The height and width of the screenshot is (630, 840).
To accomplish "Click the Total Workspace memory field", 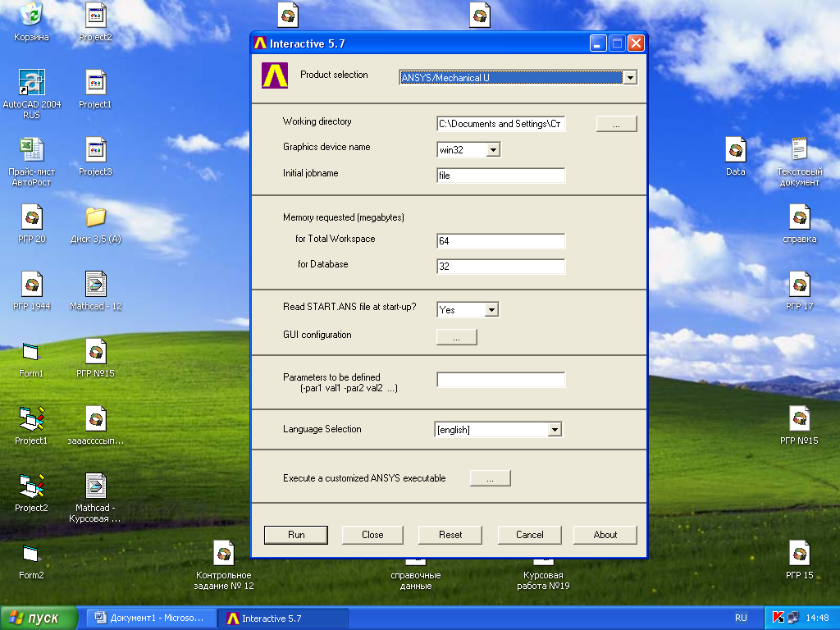I will click(501, 240).
